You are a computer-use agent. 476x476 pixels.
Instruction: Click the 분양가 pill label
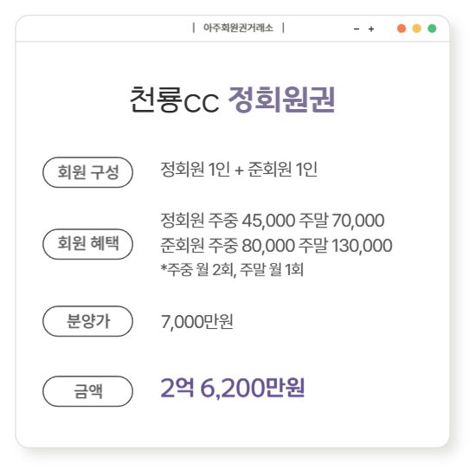tap(87, 321)
